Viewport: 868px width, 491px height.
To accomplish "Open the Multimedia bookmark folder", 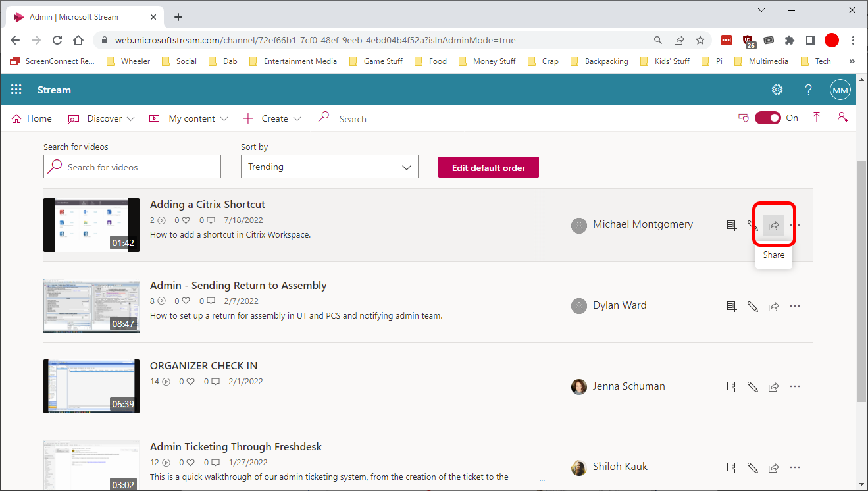I will (x=761, y=61).
